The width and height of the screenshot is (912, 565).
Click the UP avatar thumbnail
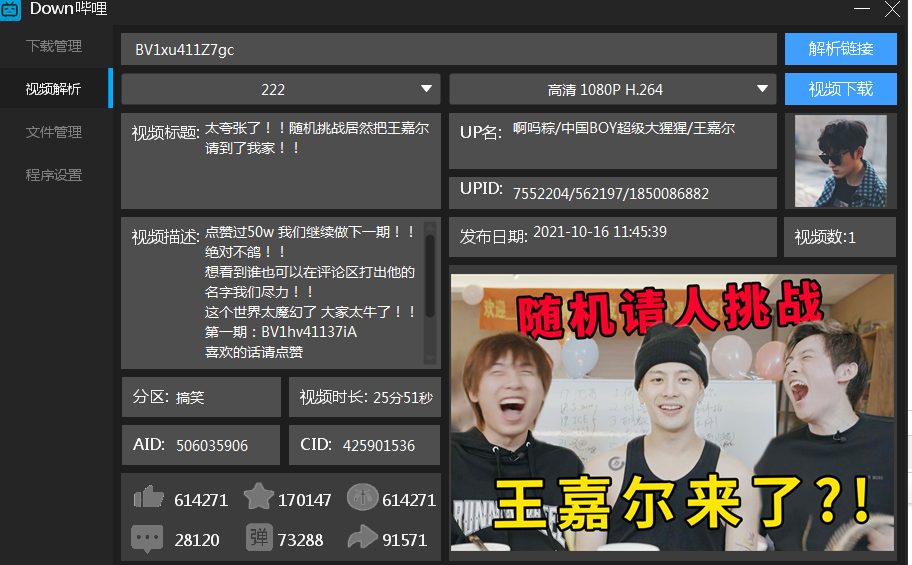(840, 161)
